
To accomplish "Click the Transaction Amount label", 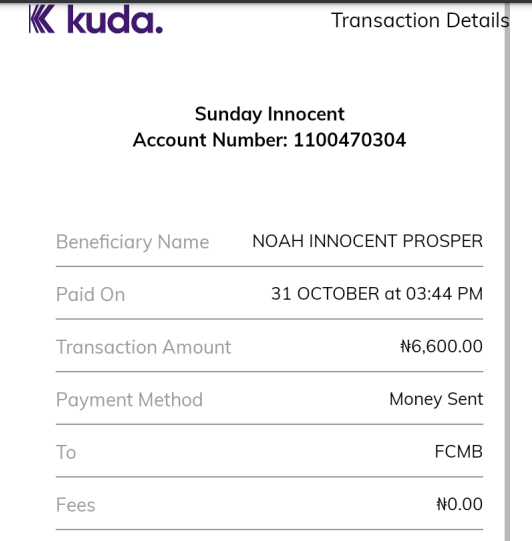I will point(144,347).
